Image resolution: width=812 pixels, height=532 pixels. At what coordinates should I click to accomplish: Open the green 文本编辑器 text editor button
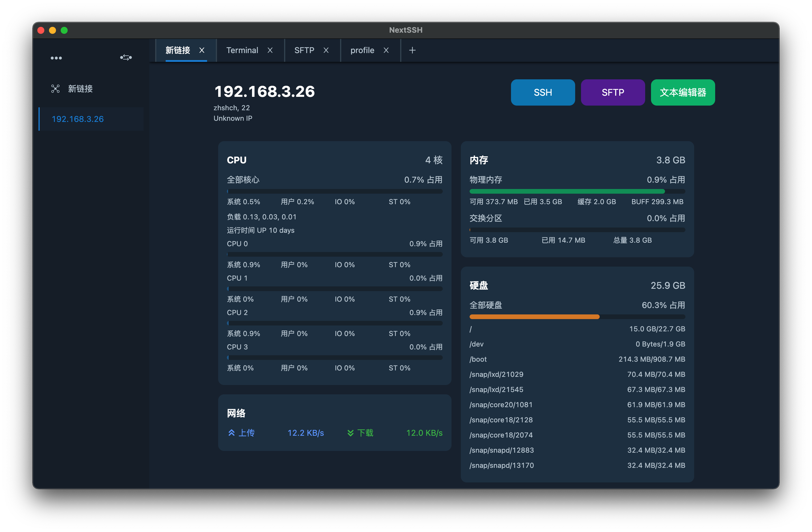click(x=683, y=92)
